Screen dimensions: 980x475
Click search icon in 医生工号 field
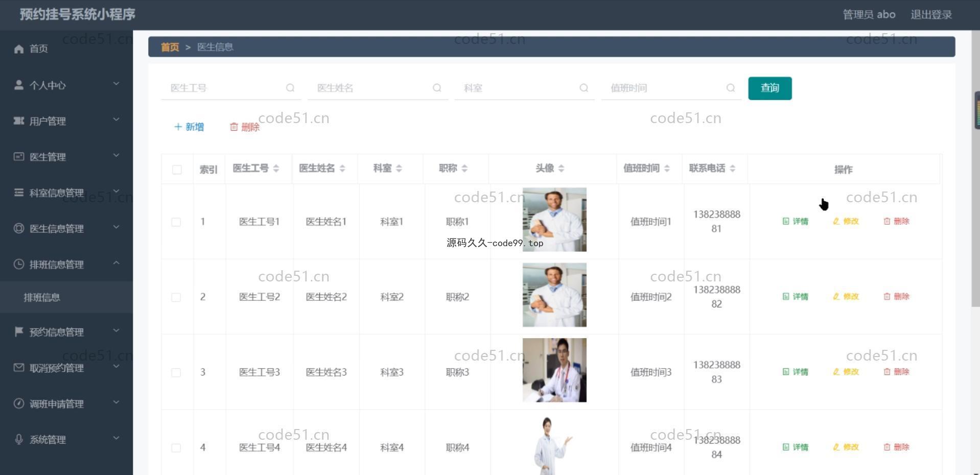290,88
